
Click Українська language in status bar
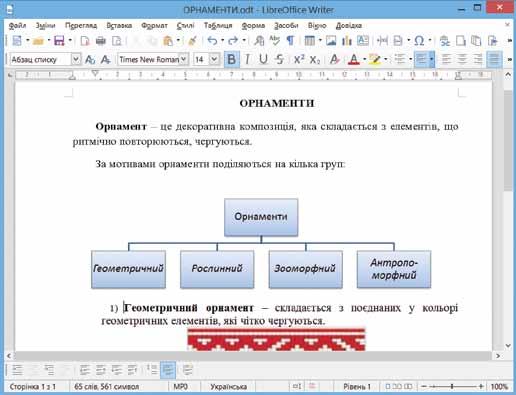point(228,387)
